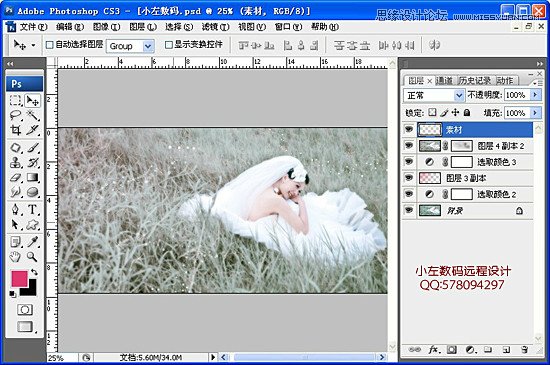Select the Lasso tool
The height and width of the screenshot is (365, 550).
15,115
